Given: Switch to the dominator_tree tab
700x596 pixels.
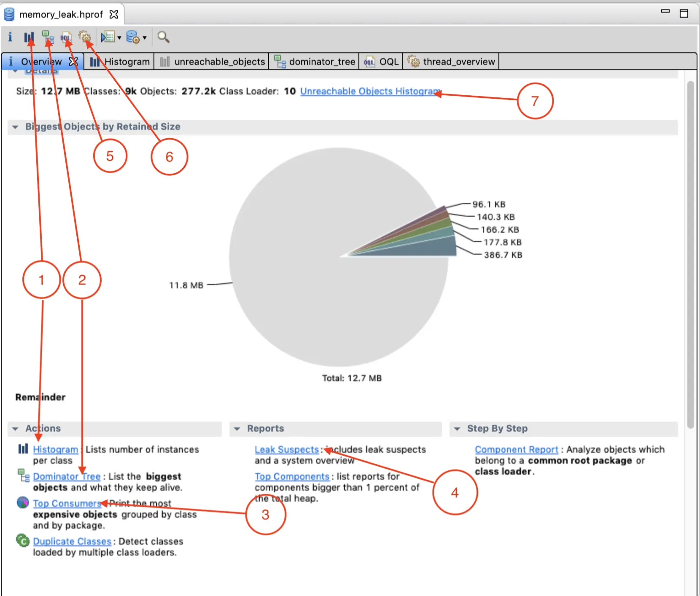Looking at the screenshot, I should [x=315, y=62].
